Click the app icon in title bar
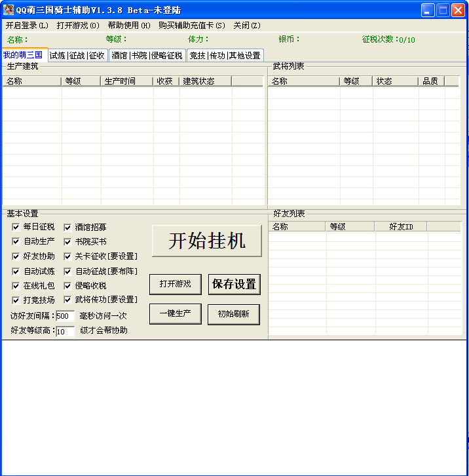 (9, 10)
